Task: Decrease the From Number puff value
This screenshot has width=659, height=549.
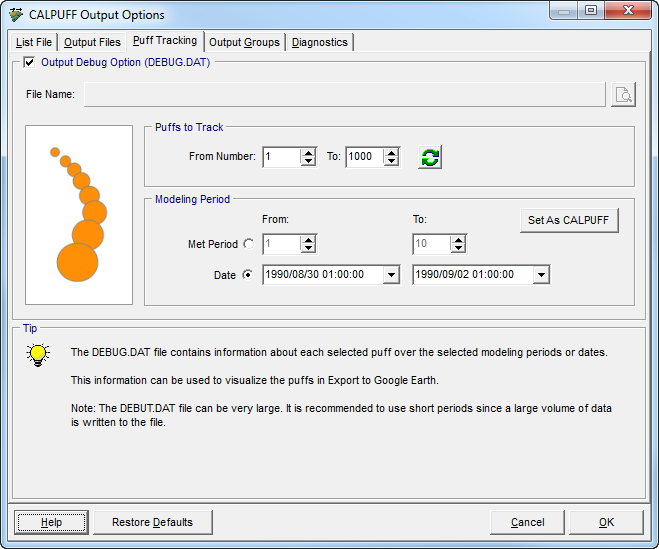Action: [x=308, y=161]
